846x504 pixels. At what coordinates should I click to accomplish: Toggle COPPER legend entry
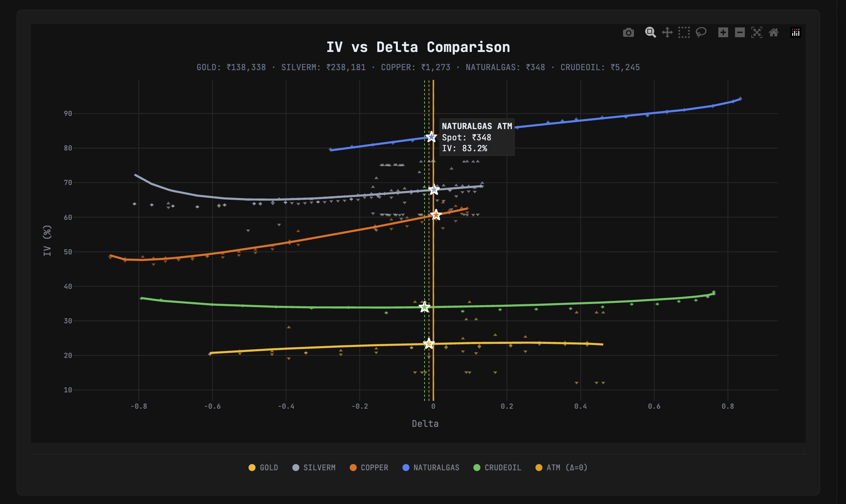click(369, 468)
